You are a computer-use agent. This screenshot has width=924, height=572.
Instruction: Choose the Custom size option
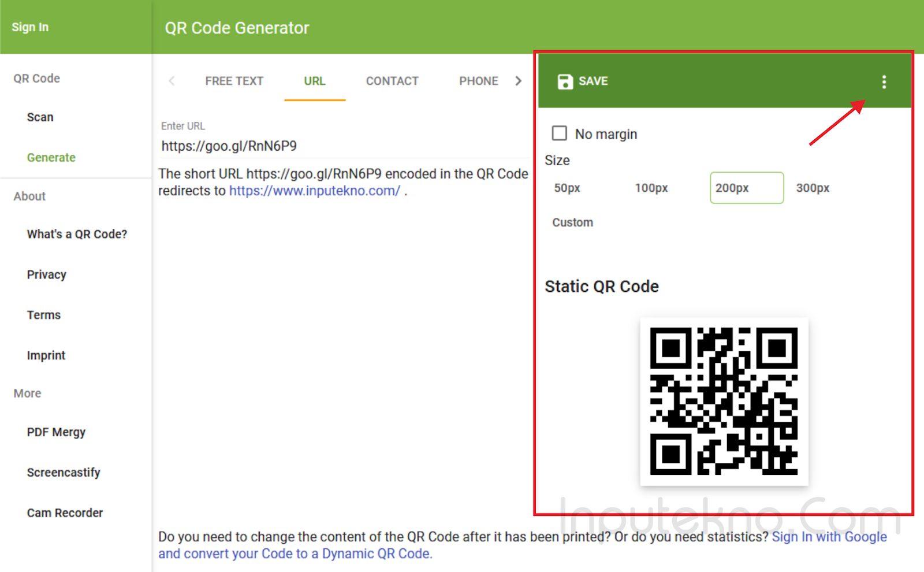click(572, 222)
